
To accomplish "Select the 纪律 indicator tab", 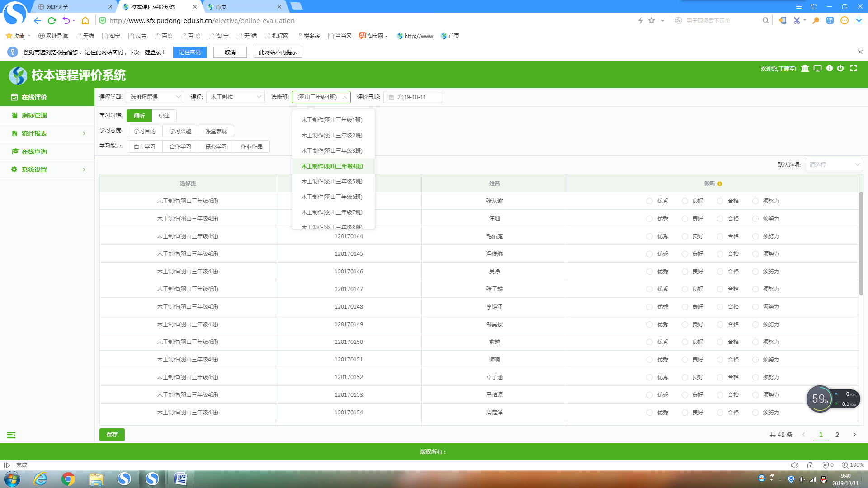I will [x=164, y=116].
